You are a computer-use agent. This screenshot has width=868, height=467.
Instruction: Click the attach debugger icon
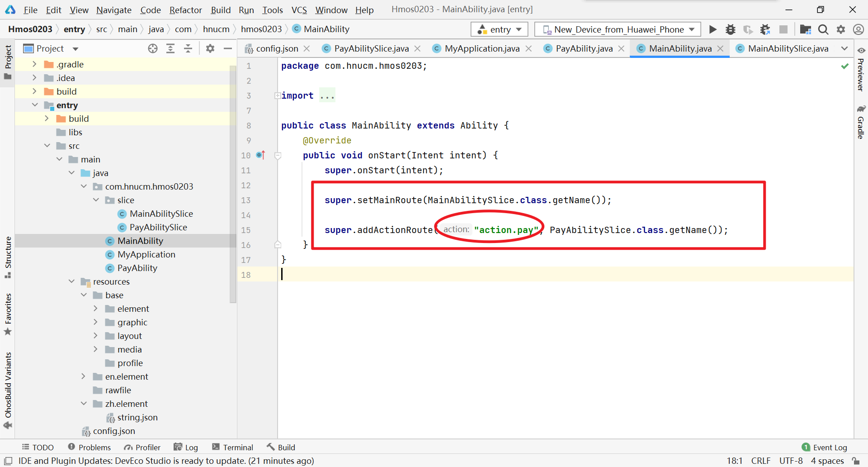[x=765, y=29]
